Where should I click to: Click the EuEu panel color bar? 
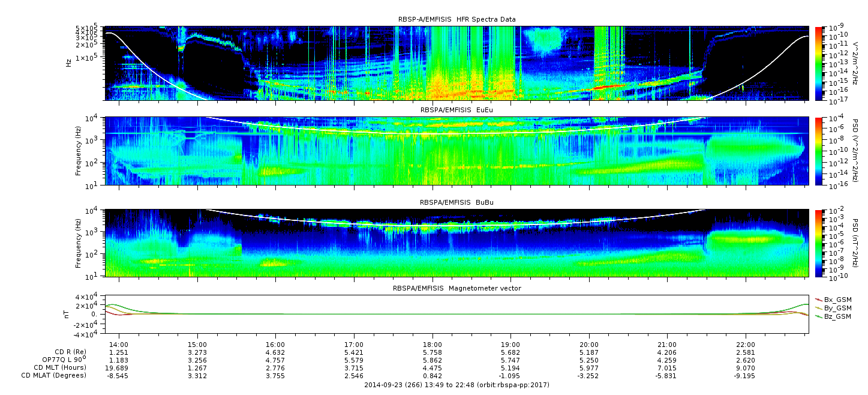pyautogui.click(x=819, y=151)
